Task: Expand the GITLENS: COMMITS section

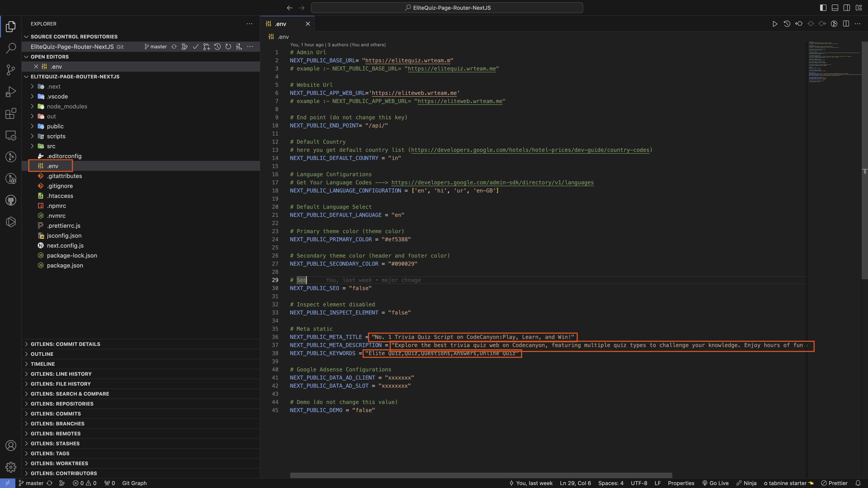Action: (56, 414)
